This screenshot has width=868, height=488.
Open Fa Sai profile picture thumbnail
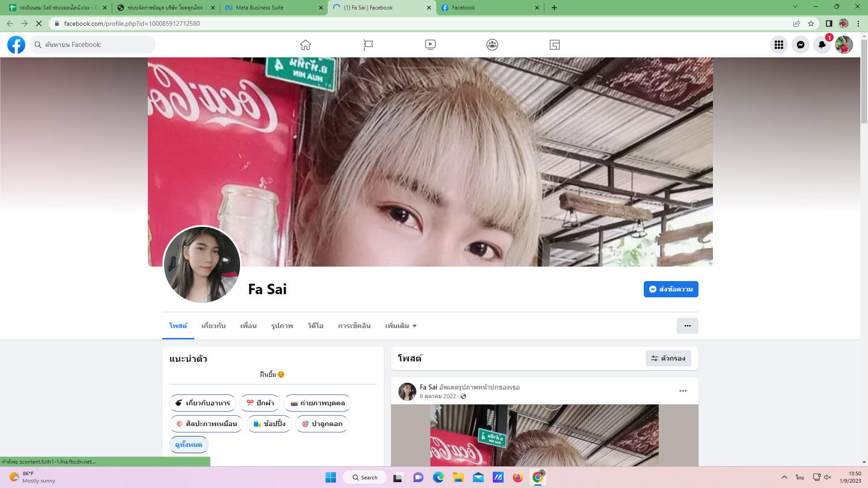click(202, 265)
